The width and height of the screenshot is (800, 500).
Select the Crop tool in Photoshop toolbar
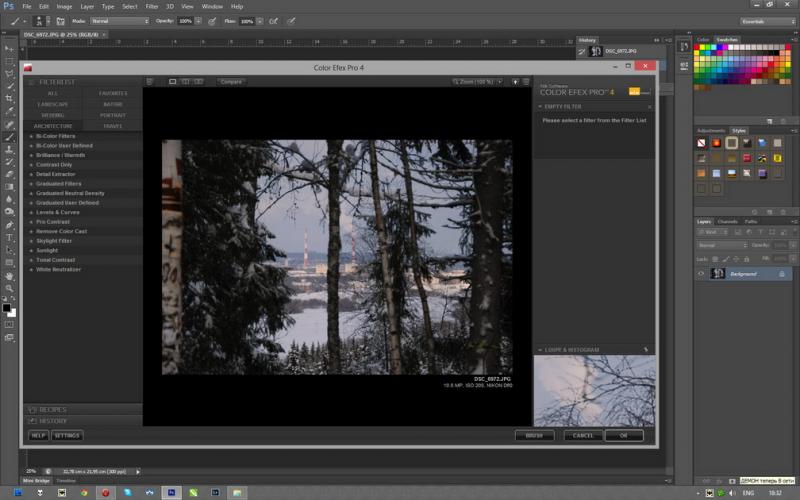click(9, 98)
